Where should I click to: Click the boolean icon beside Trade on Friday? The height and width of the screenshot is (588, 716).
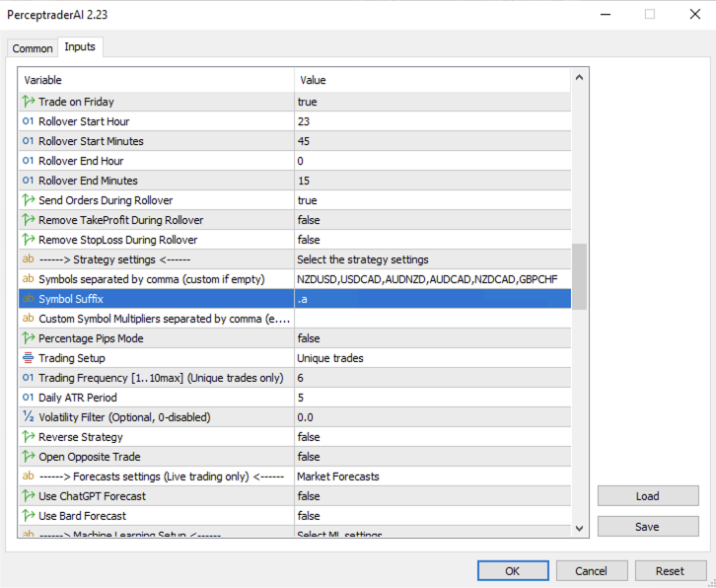pyautogui.click(x=29, y=102)
